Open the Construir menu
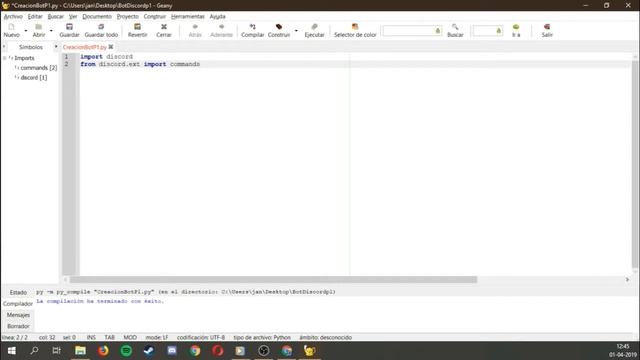Image resolution: width=640 pixels, height=360 pixels. 155,16
